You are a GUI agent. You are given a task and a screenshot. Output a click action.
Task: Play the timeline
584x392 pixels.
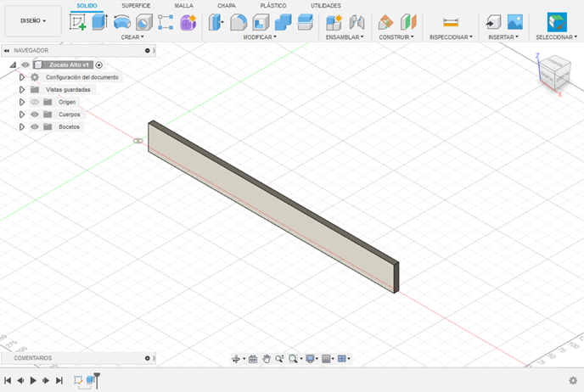33,380
